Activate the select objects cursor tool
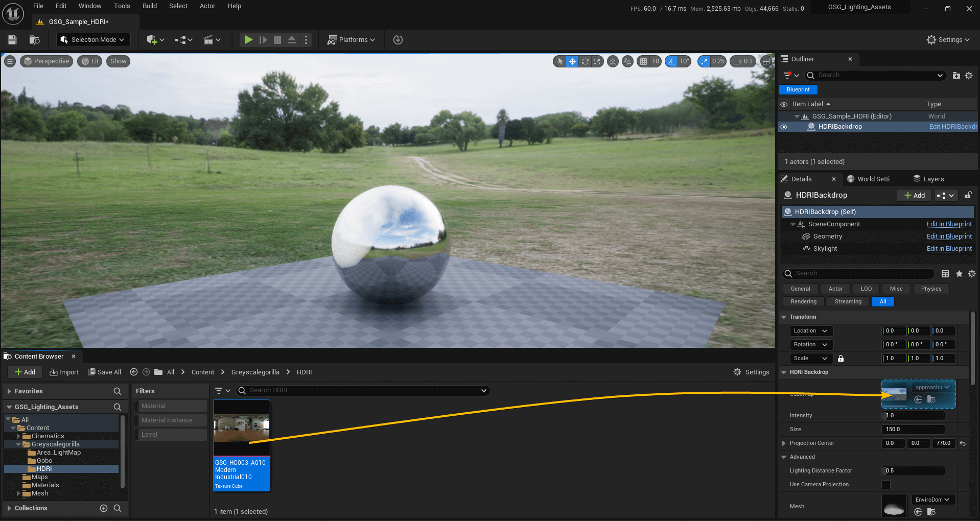The width and height of the screenshot is (980, 521). point(560,61)
